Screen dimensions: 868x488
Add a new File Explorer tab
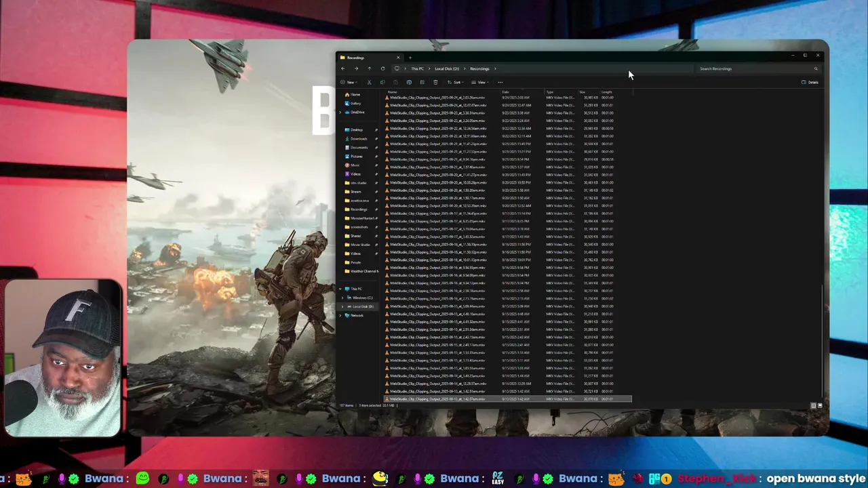point(410,58)
